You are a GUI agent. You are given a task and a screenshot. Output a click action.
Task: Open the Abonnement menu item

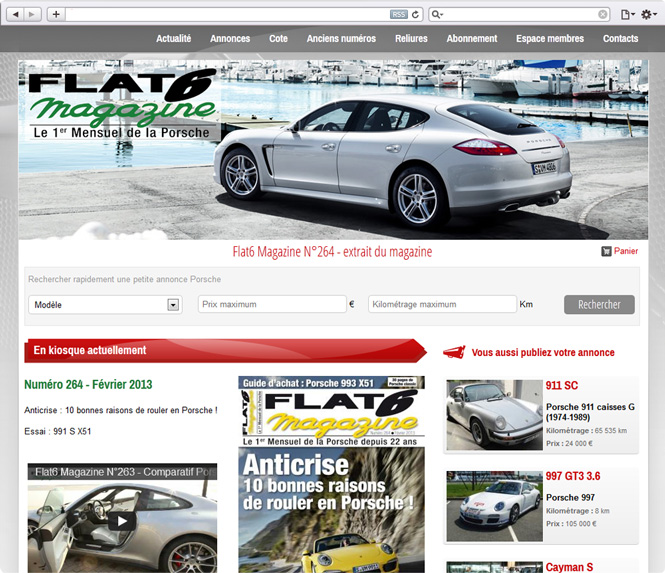point(472,39)
